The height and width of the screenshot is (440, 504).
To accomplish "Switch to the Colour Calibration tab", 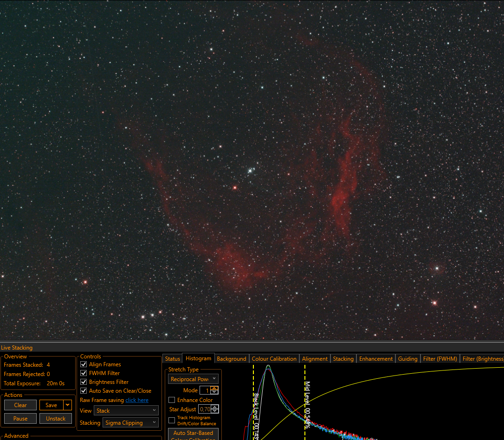I will tap(274, 359).
